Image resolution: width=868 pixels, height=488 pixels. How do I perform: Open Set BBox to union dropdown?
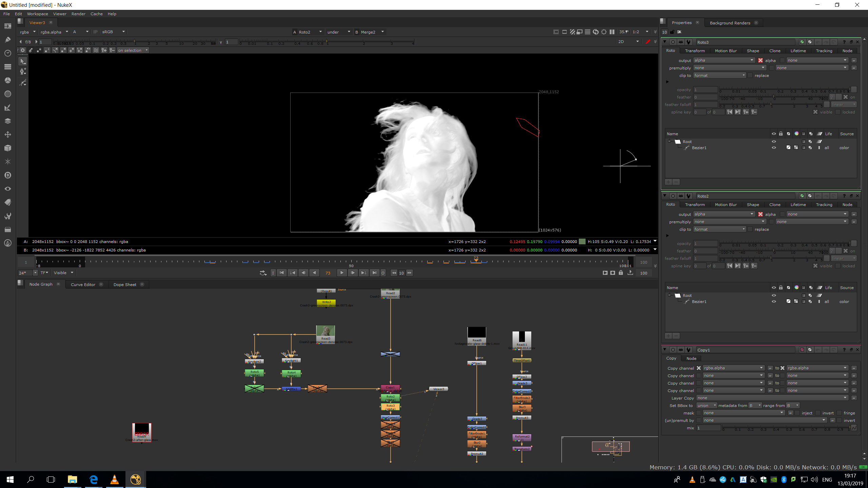[x=707, y=406]
